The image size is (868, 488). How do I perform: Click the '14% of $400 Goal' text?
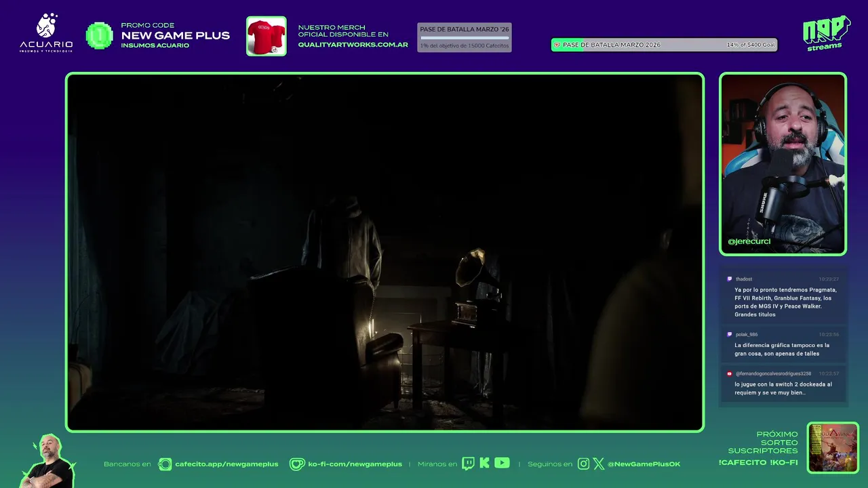[751, 45]
